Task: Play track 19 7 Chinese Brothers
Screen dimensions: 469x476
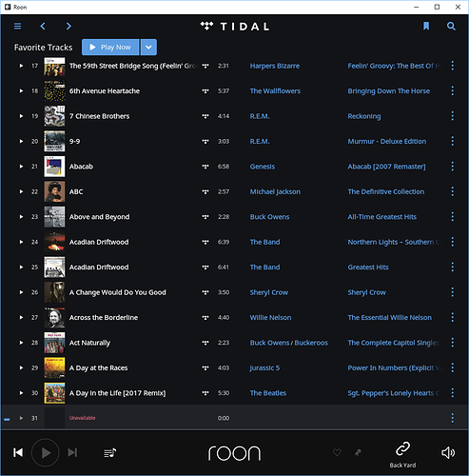Action: tap(21, 116)
